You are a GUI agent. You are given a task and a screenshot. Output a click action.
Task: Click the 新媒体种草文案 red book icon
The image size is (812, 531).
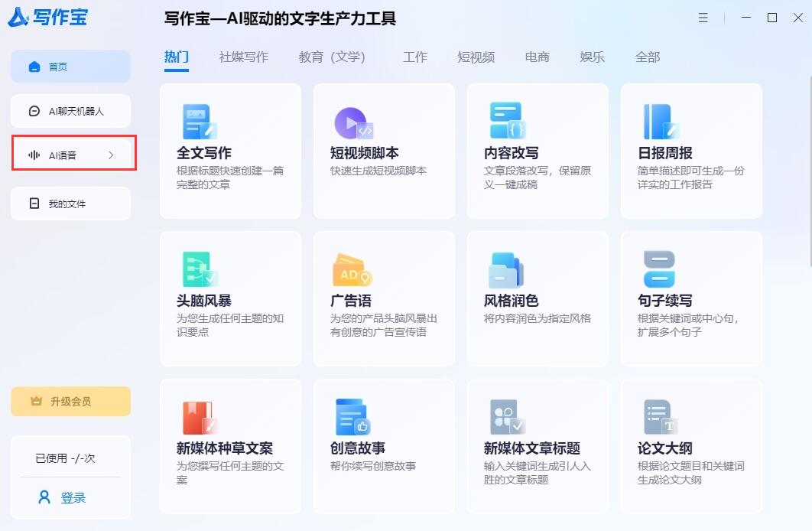click(x=200, y=418)
